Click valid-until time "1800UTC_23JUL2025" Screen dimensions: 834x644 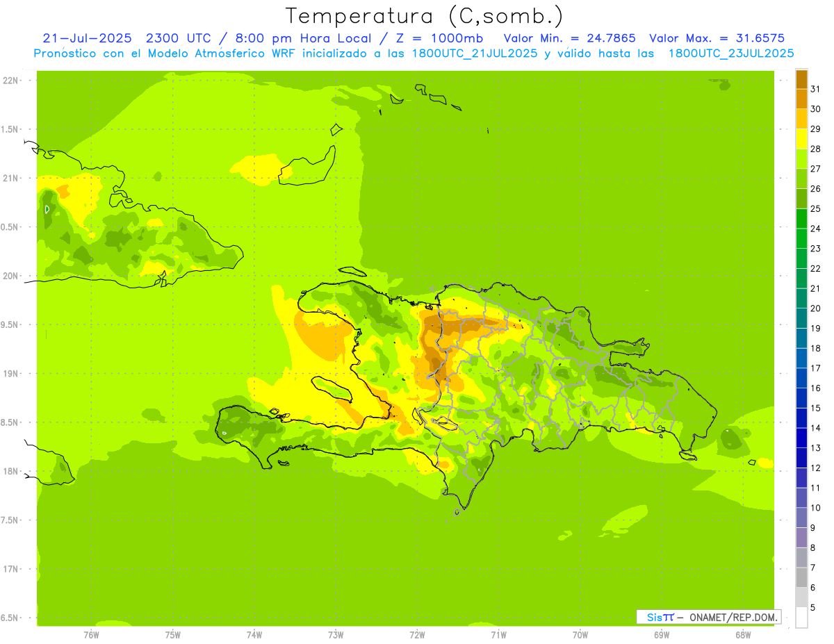(x=730, y=53)
